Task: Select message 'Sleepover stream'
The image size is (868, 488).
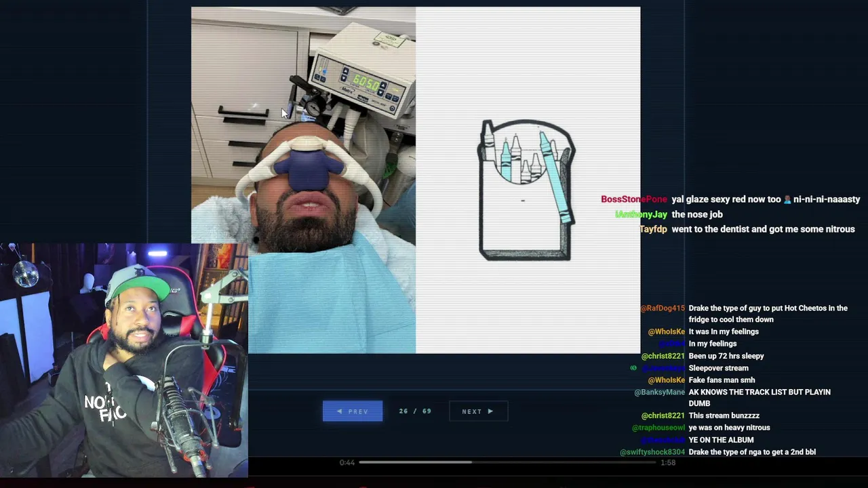Action: pos(719,368)
